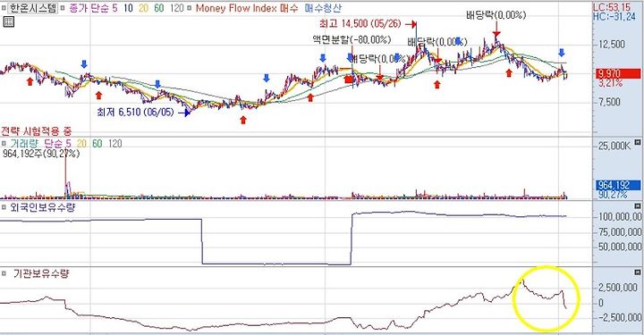644x335 pixels.
Task: Toggle the square marker before 종가 단순
Action: [x=63, y=8]
